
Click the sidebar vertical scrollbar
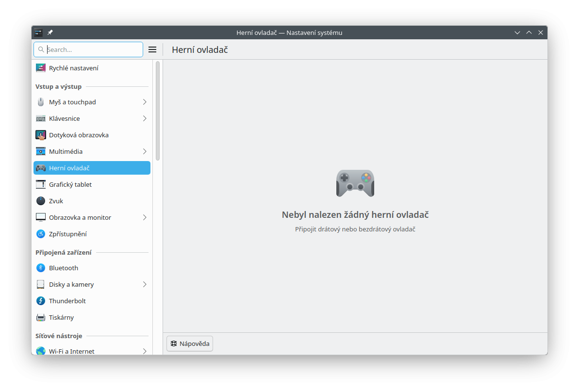(x=158, y=111)
